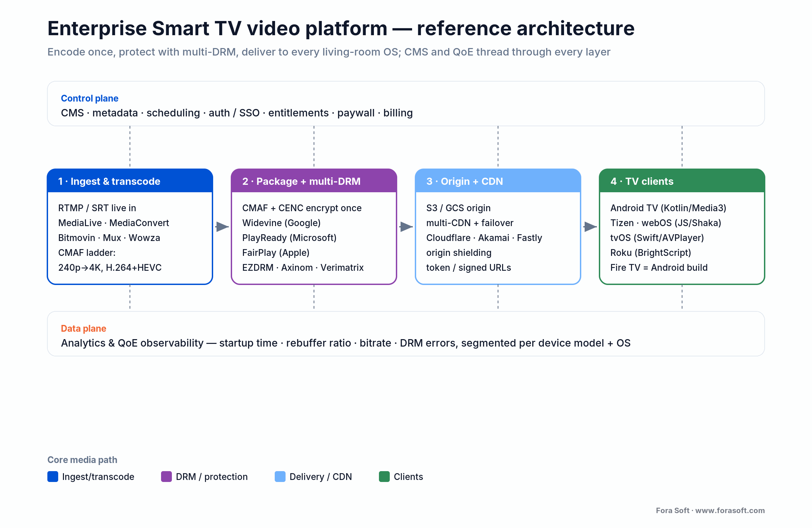Click the 'Control plane' label

[89, 98]
